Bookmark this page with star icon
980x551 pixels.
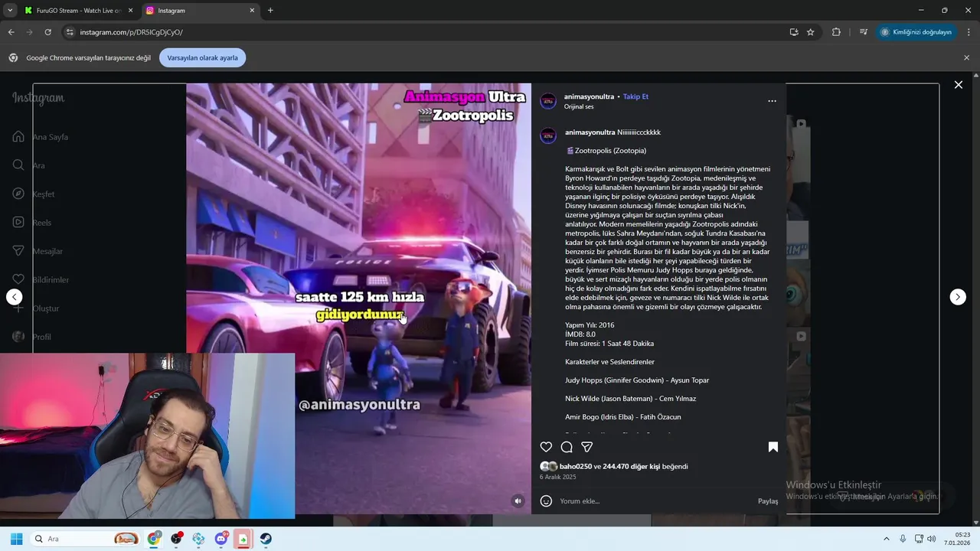coord(811,32)
